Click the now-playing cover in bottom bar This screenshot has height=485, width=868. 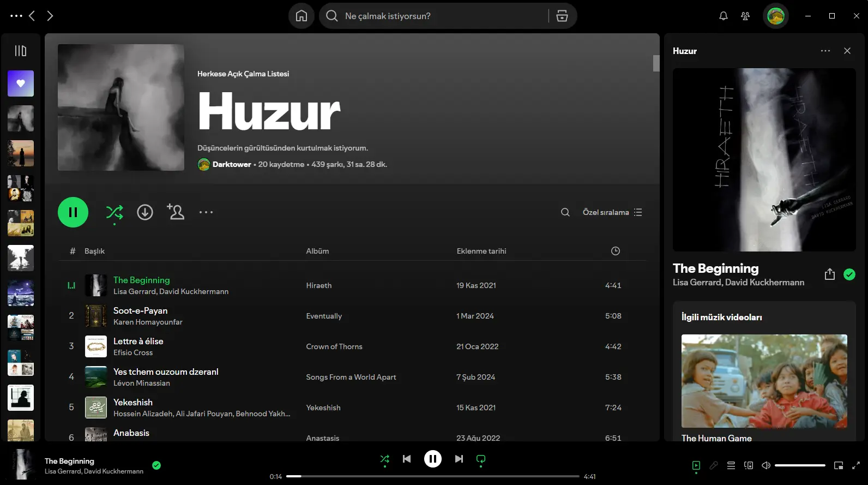(22, 464)
